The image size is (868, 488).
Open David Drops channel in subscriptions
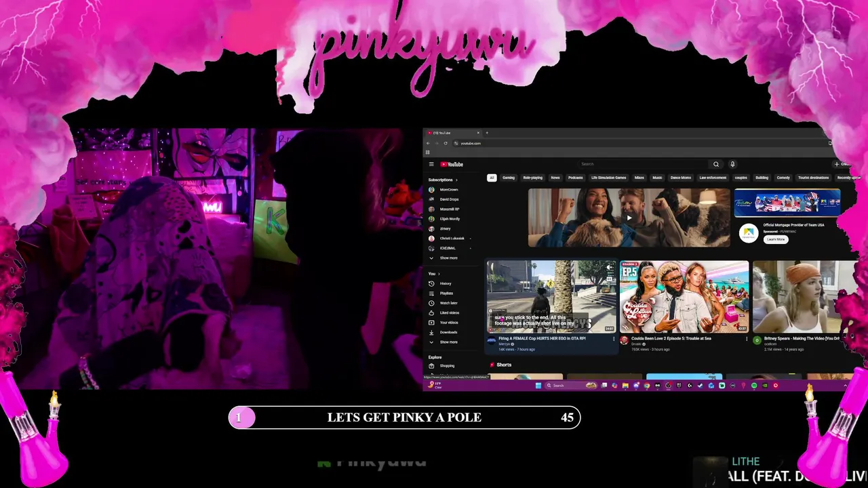(448, 199)
